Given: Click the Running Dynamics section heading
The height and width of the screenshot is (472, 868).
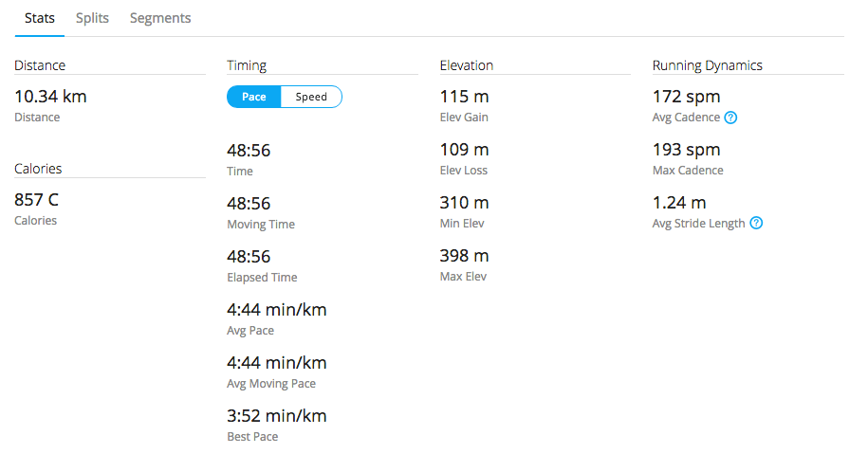Looking at the screenshot, I should point(708,65).
